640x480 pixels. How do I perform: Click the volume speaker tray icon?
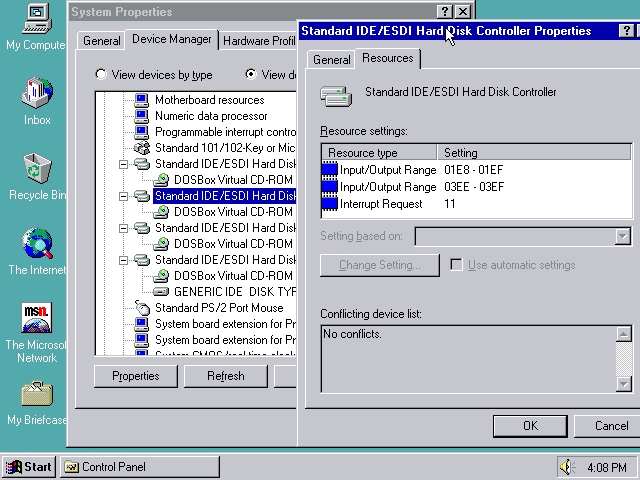click(569, 467)
